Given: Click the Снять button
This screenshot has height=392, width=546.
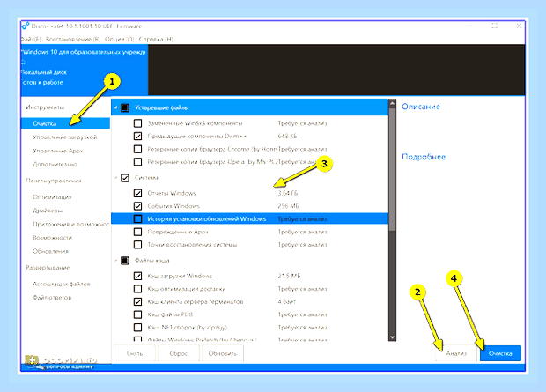Looking at the screenshot, I should 135,353.
